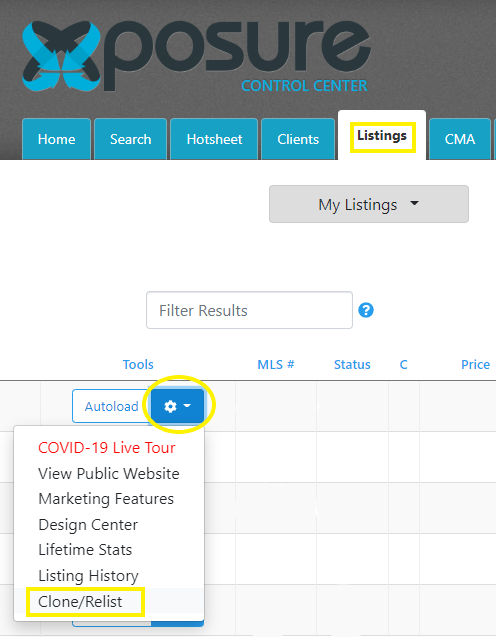Go to the Clients tab

298,139
